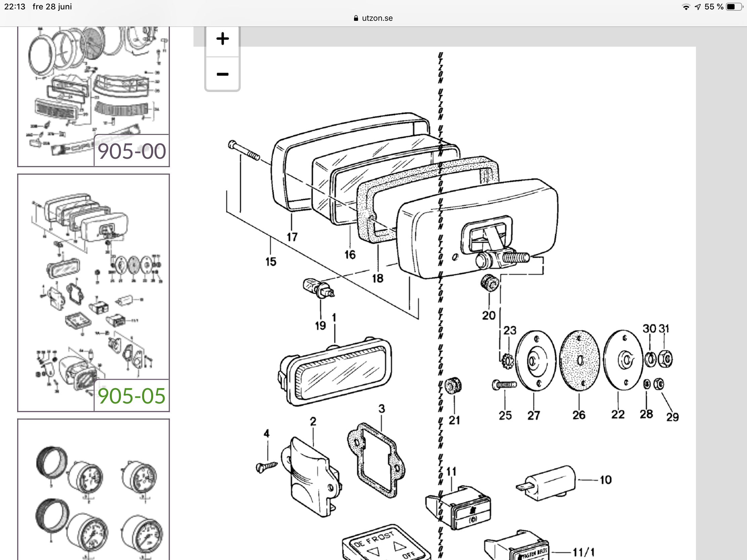Select part number 15 in the diagram
The height and width of the screenshot is (560, 747).
click(x=271, y=262)
